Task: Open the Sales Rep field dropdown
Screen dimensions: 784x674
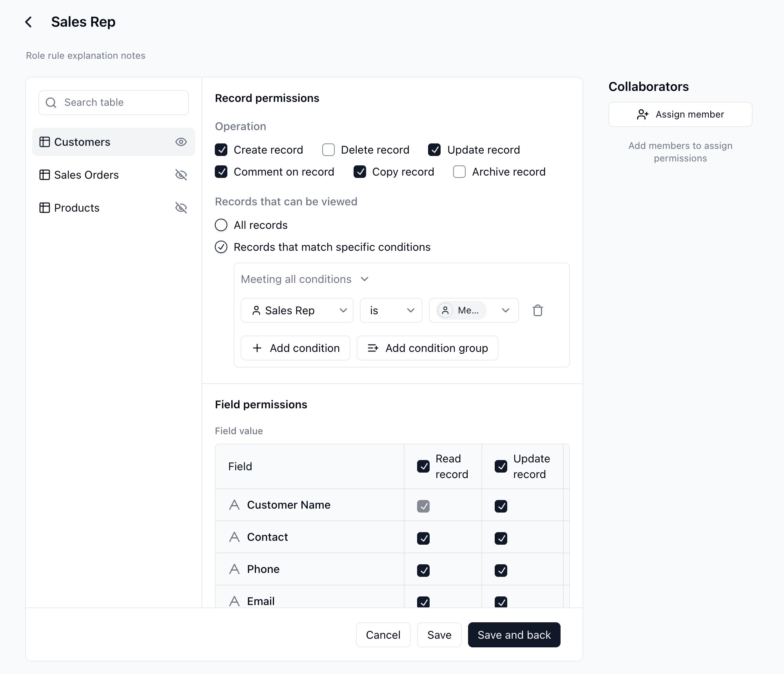Action: point(297,310)
